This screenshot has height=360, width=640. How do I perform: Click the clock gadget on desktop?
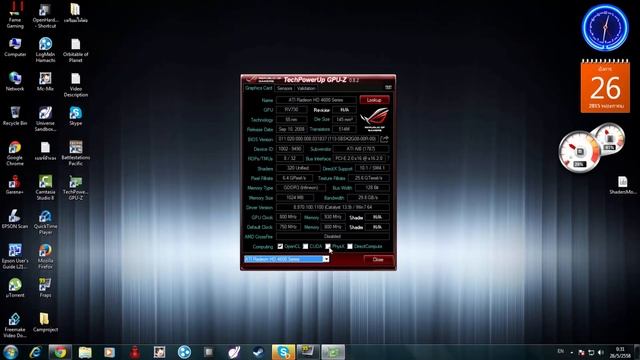click(605, 27)
